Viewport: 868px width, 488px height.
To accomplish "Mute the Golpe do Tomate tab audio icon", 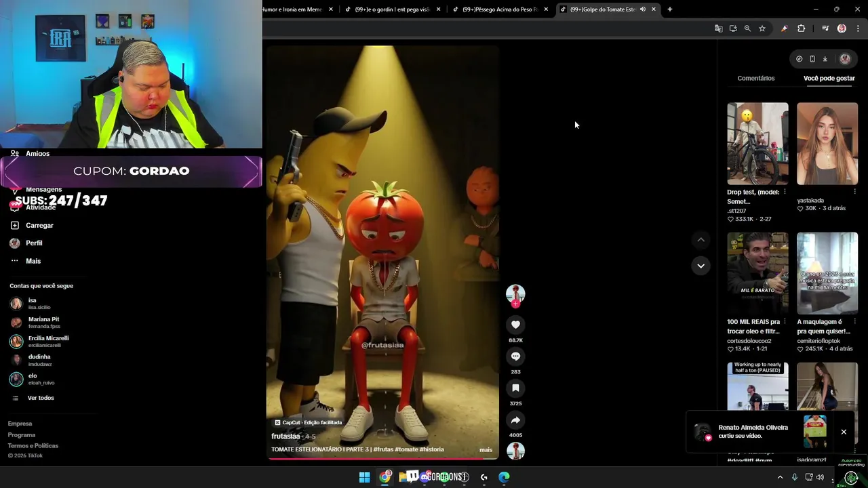I will click(x=642, y=9).
